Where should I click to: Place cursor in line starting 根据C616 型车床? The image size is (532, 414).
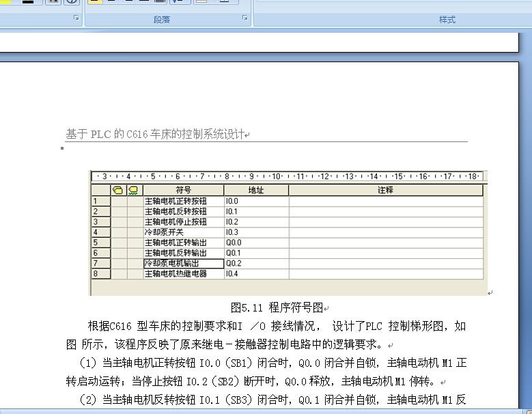[x=277, y=327]
